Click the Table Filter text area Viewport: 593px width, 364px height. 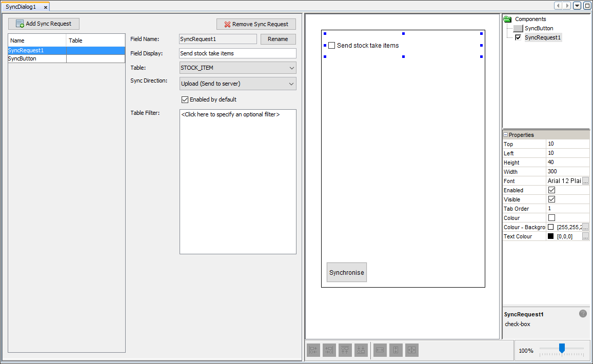click(x=238, y=182)
